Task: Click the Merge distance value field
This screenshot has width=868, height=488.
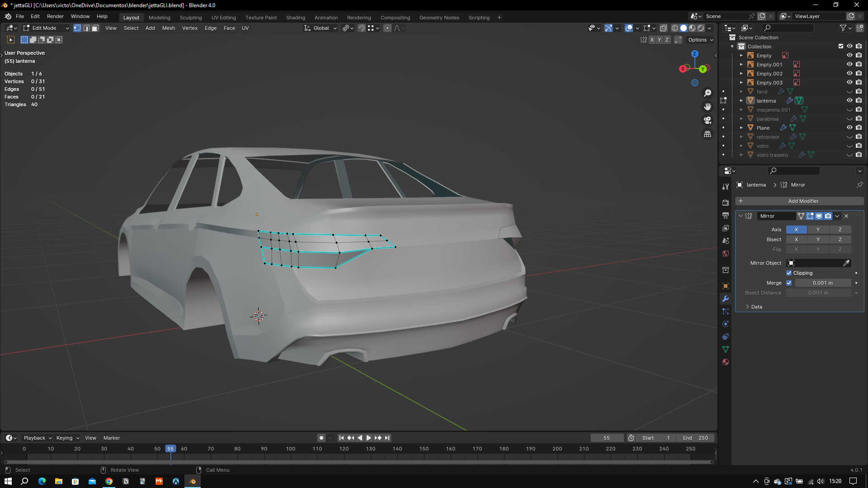Action: pyautogui.click(x=822, y=283)
